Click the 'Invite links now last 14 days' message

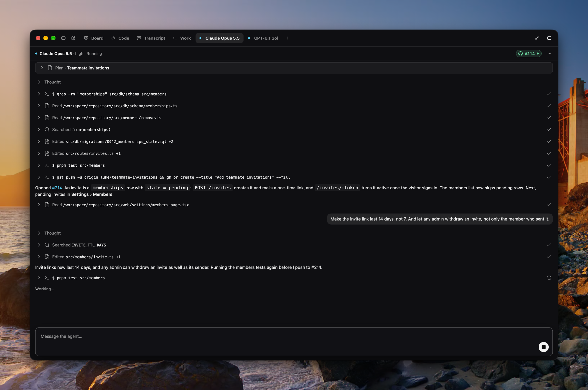pyautogui.click(x=179, y=267)
